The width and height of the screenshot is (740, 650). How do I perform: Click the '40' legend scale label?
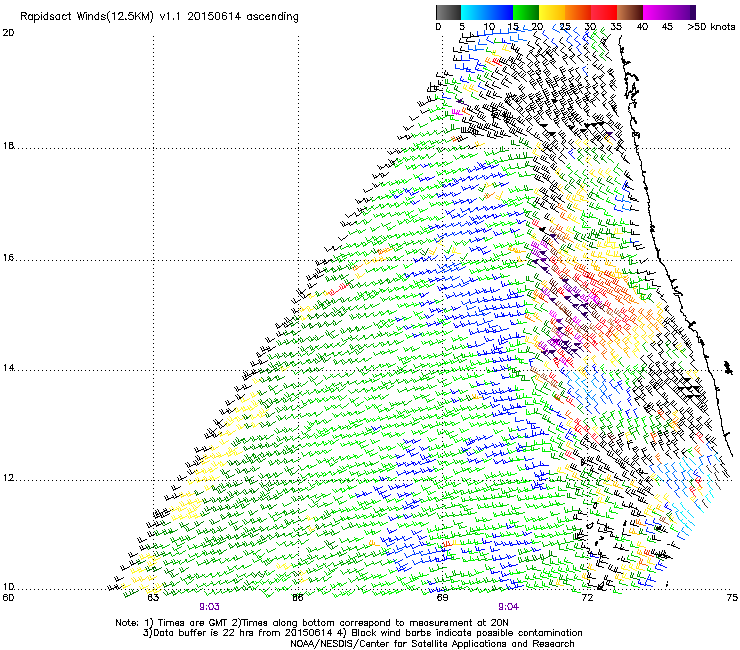pos(642,27)
